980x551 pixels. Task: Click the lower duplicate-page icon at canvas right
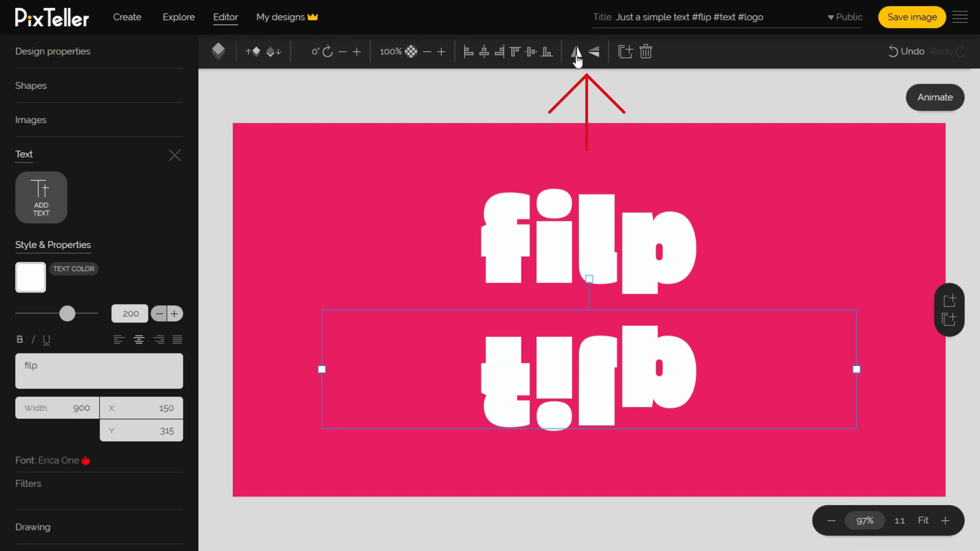coord(949,319)
